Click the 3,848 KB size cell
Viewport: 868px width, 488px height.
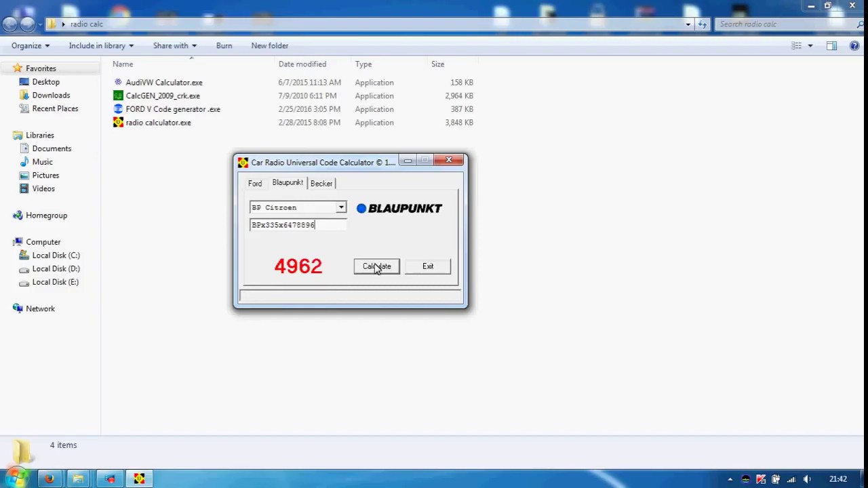459,123
